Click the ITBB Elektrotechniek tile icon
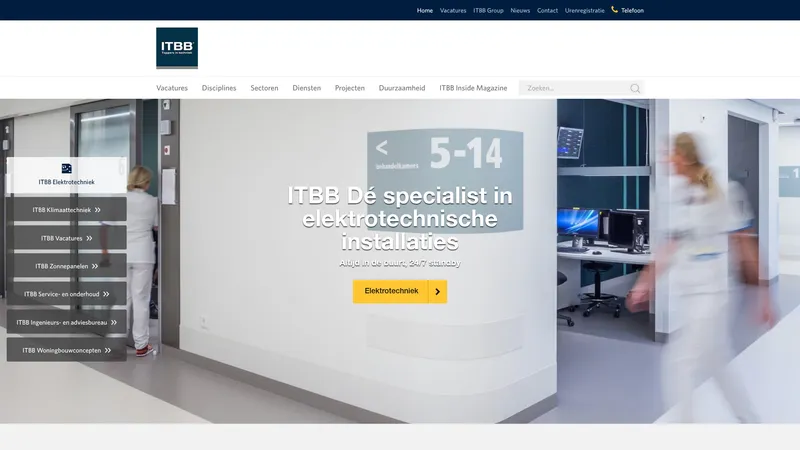This screenshot has height=450, width=800. click(66, 168)
